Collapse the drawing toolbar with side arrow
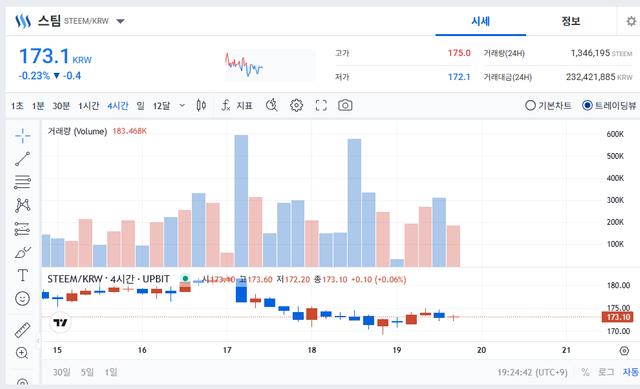 (x=38, y=340)
